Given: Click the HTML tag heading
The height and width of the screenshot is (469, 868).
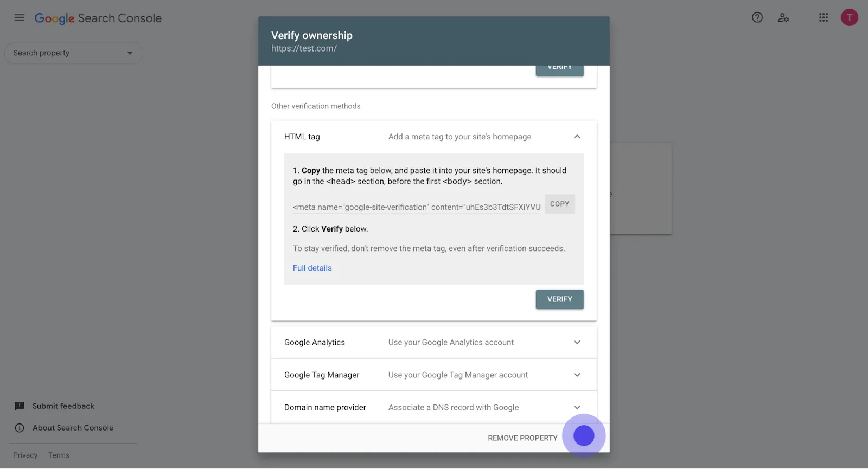Looking at the screenshot, I should click(302, 137).
